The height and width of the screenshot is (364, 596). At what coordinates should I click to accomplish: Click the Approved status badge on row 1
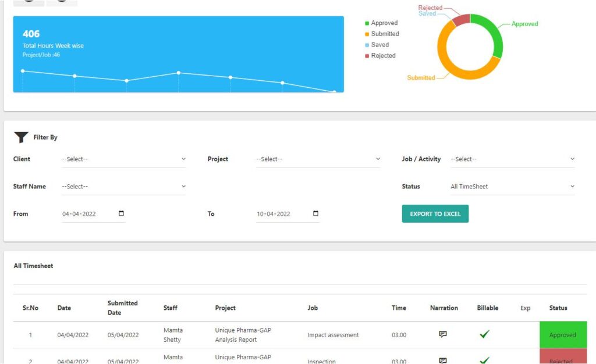(563, 334)
